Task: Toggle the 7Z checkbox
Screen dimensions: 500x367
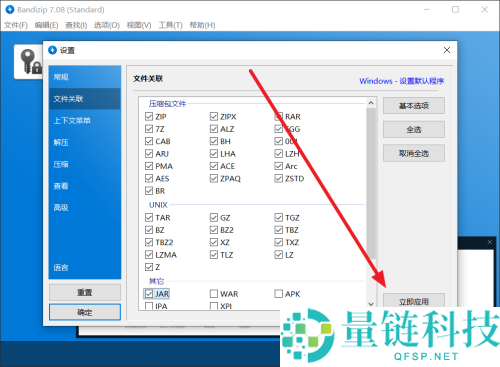Action: 149,129
